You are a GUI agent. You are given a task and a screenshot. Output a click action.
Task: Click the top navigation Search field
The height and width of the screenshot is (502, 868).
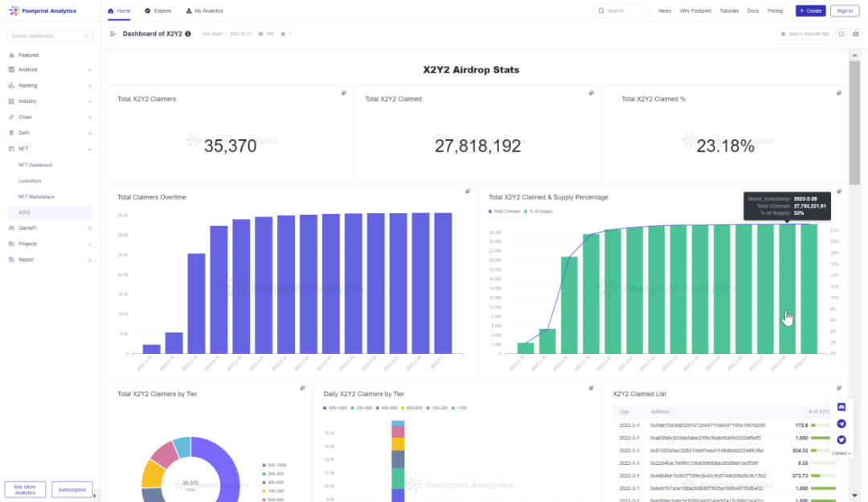pyautogui.click(x=621, y=10)
